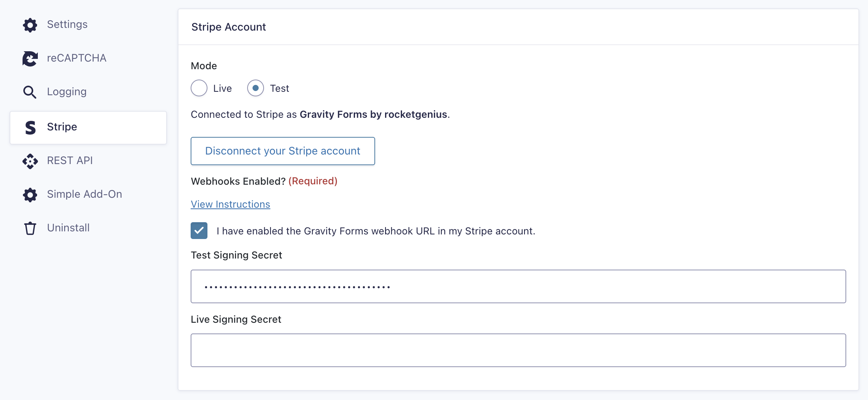The height and width of the screenshot is (400, 868).
Task: Click the Uninstall trash icon
Action: point(30,228)
